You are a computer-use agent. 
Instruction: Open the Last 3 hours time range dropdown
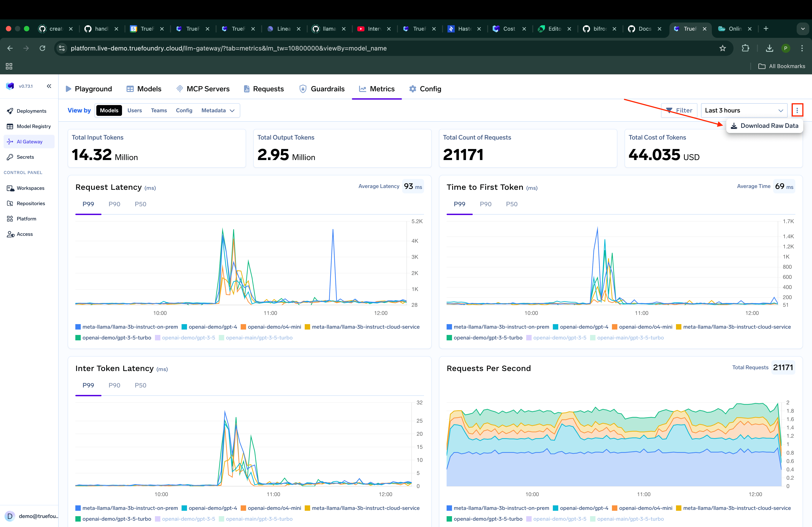click(x=744, y=110)
